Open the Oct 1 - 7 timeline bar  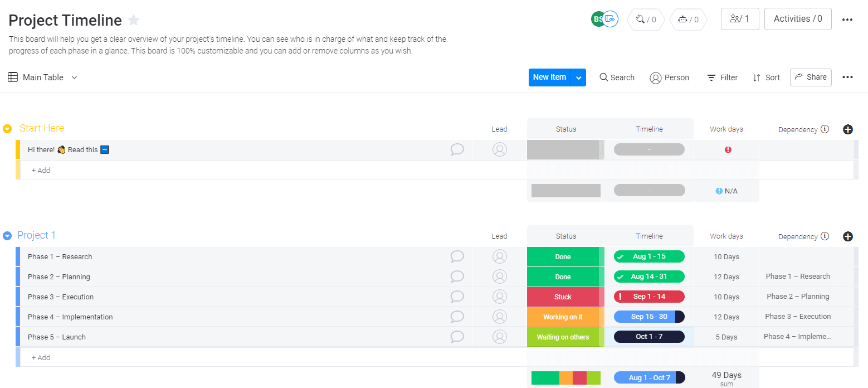click(x=649, y=337)
